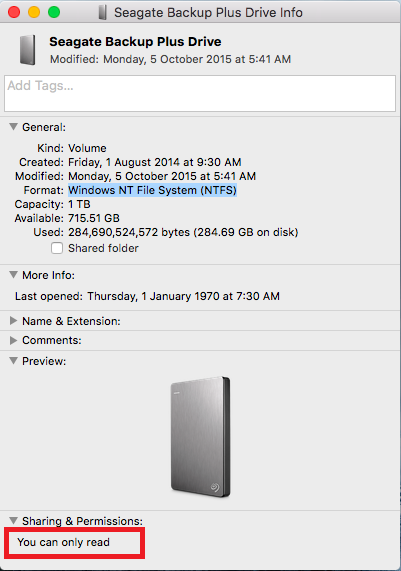Click the Created date Friday, 1 August 2014

point(155,162)
